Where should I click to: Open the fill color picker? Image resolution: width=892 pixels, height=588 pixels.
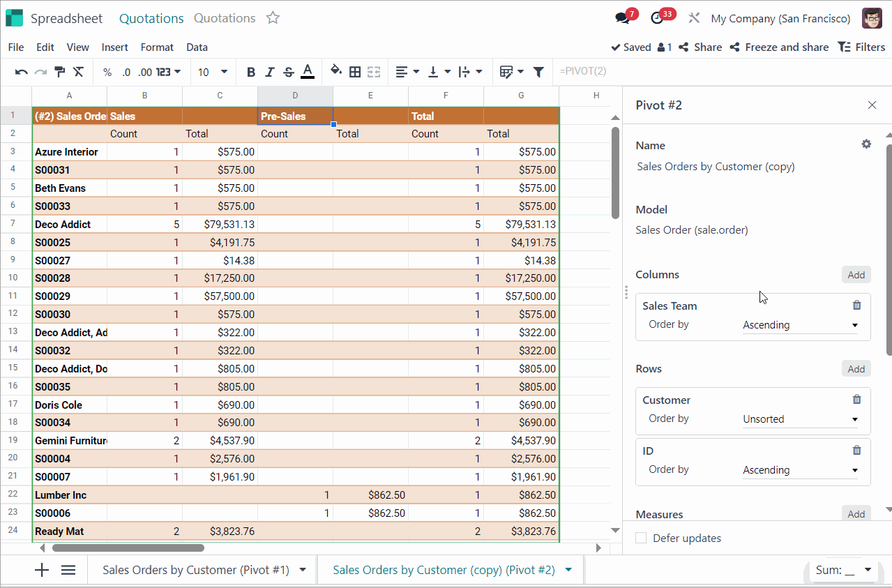click(336, 71)
